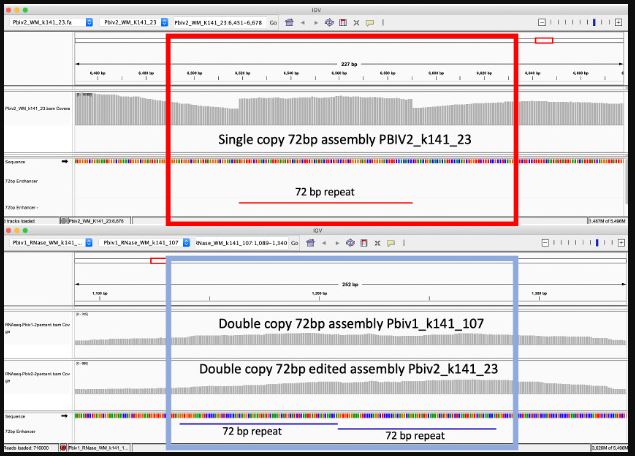Click the coverage track in top window

349,109
